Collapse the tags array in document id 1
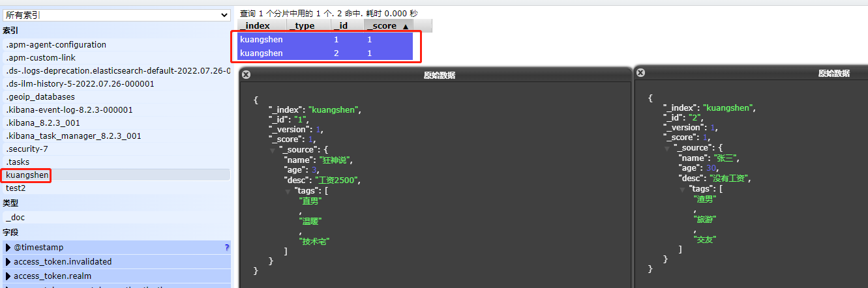This screenshot has width=868, height=288. (x=289, y=192)
